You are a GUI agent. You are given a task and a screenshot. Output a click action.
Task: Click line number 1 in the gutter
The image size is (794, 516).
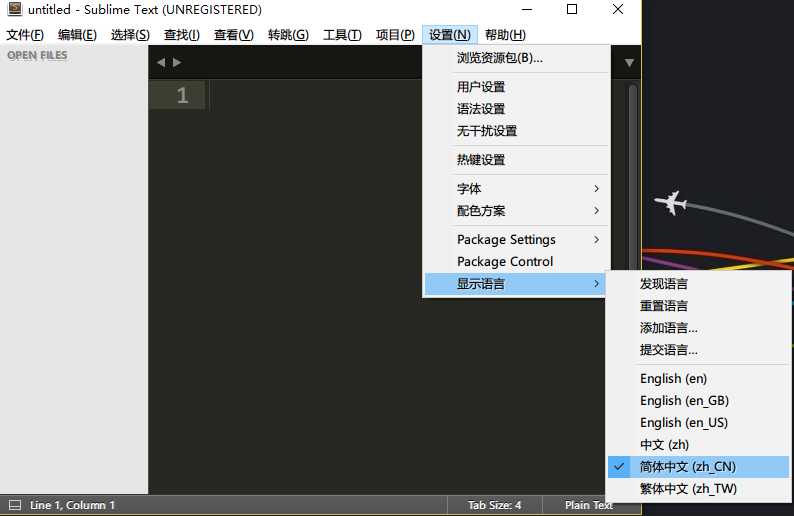click(182, 95)
